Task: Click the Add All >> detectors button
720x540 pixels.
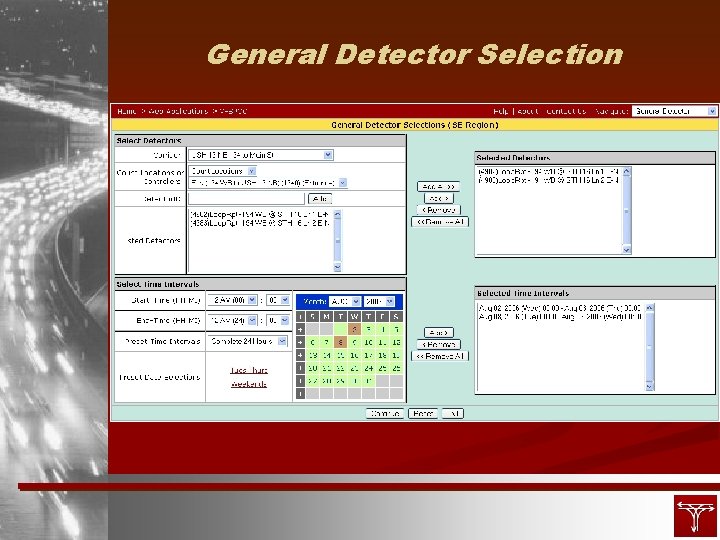Action: (439, 187)
